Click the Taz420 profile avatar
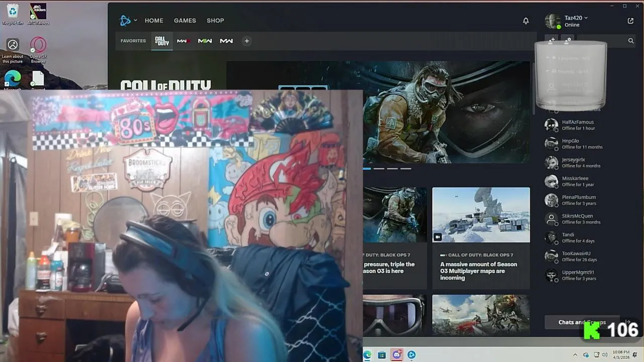This screenshot has height=362, width=644. click(552, 21)
